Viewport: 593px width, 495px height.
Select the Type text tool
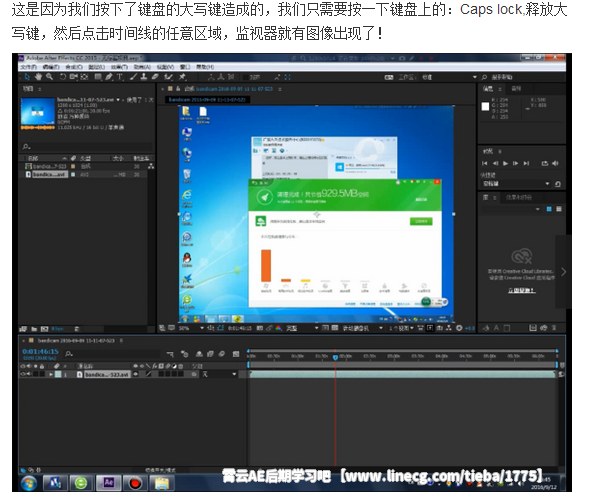tap(120, 77)
